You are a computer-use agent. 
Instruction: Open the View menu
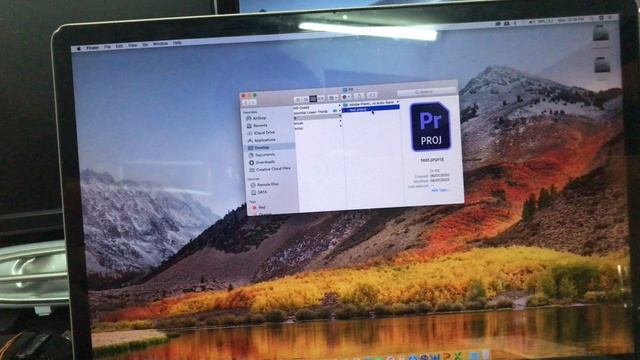click(x=133, y=45)
